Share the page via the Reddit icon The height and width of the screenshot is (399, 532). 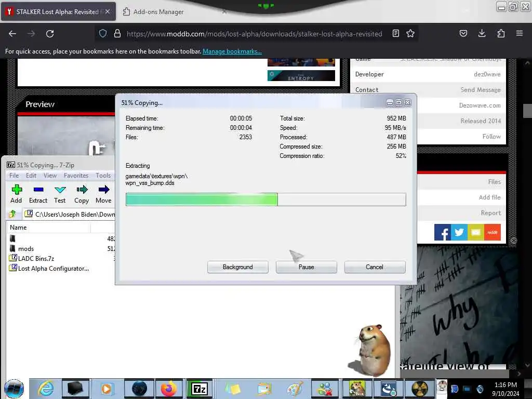point(493,232)
